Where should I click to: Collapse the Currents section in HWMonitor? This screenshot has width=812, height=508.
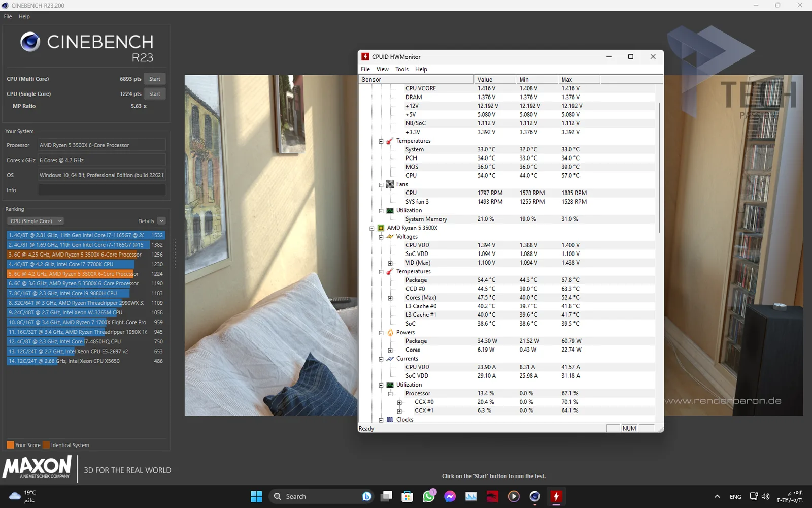coord(381,359)
